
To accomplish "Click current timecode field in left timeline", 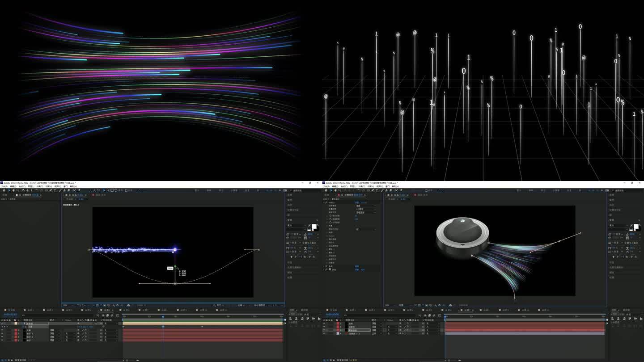I will coord(10,314).
